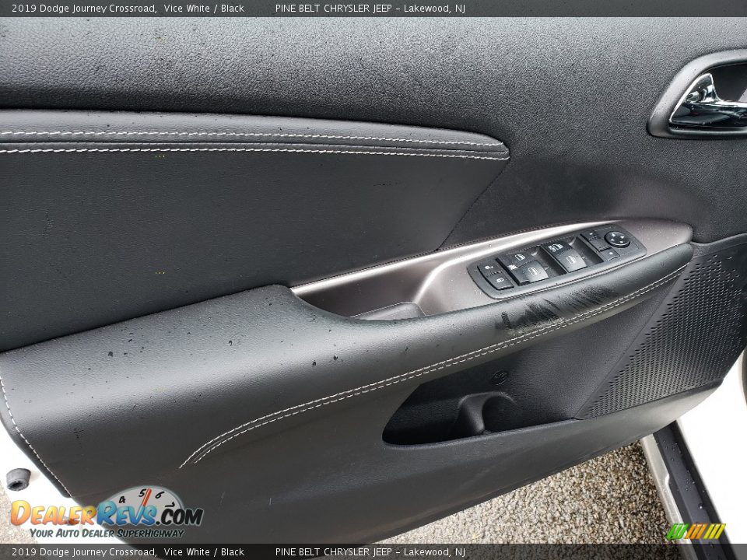Click the "Vice White / Black" text in the bottom caption
The width and height of the screenshot is (747, 560).
point(204,552)
